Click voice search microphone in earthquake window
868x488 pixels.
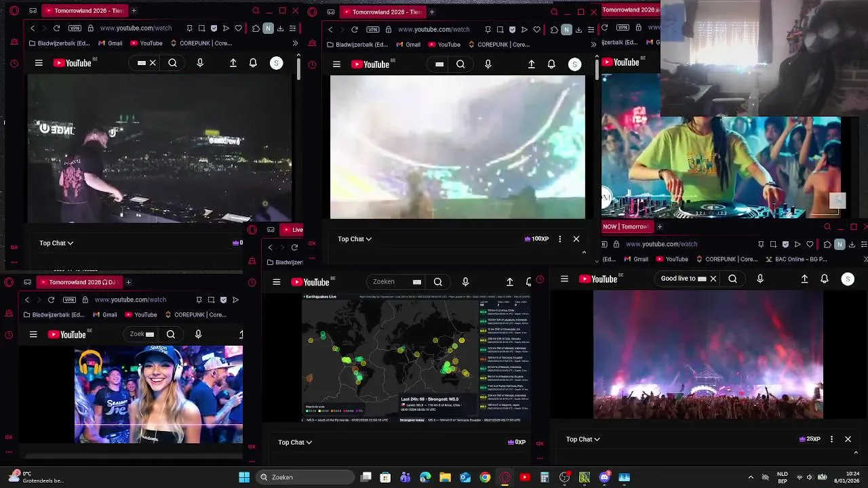pos(465,282)
